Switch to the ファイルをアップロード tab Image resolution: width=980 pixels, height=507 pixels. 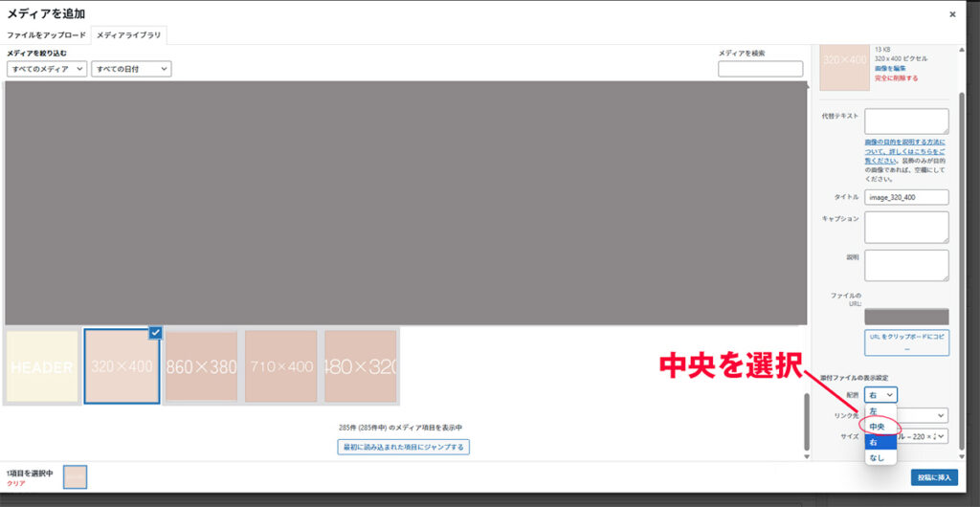click(46, 34)
